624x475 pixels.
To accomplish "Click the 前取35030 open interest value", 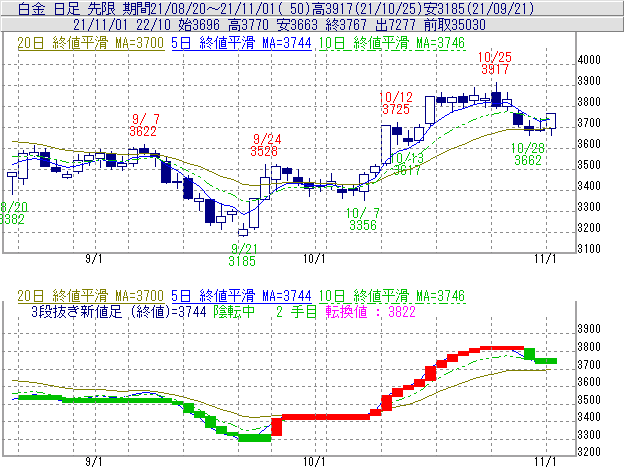I will click(454, 25).
